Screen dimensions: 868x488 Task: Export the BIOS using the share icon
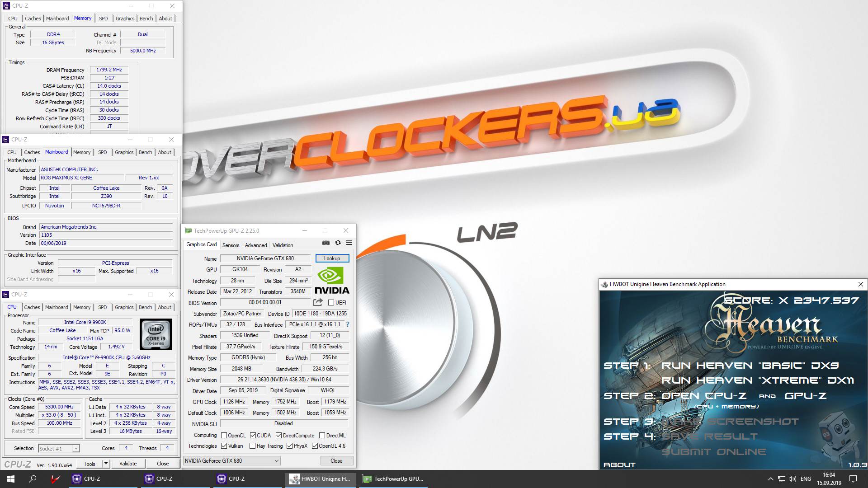click(x=318, y=302)
